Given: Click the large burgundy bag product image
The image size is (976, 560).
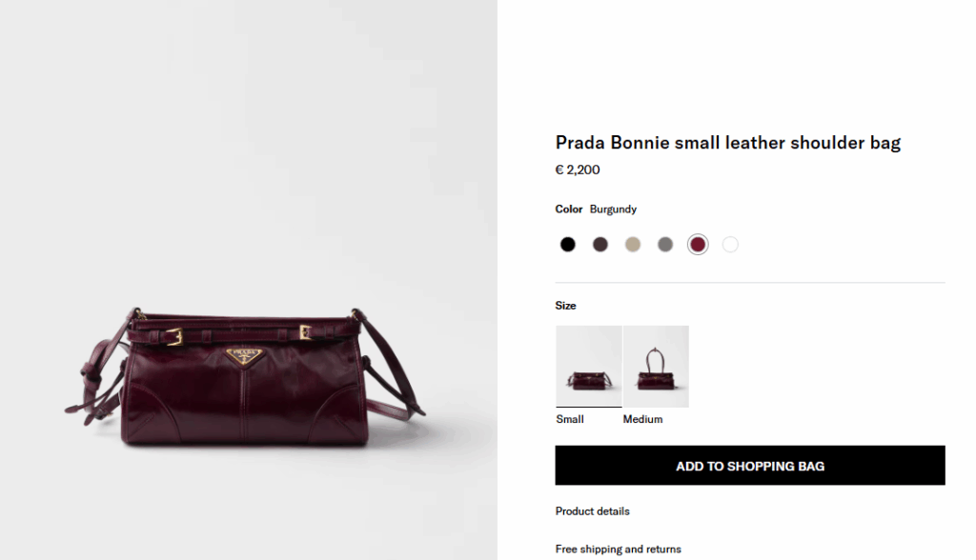Looking at the screenshot, I should pos(248,381).
